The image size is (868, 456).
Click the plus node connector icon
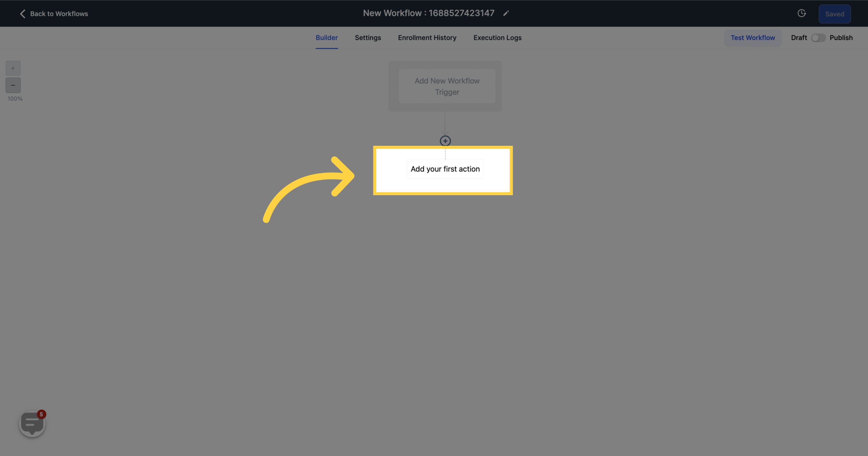coord(445,141)
